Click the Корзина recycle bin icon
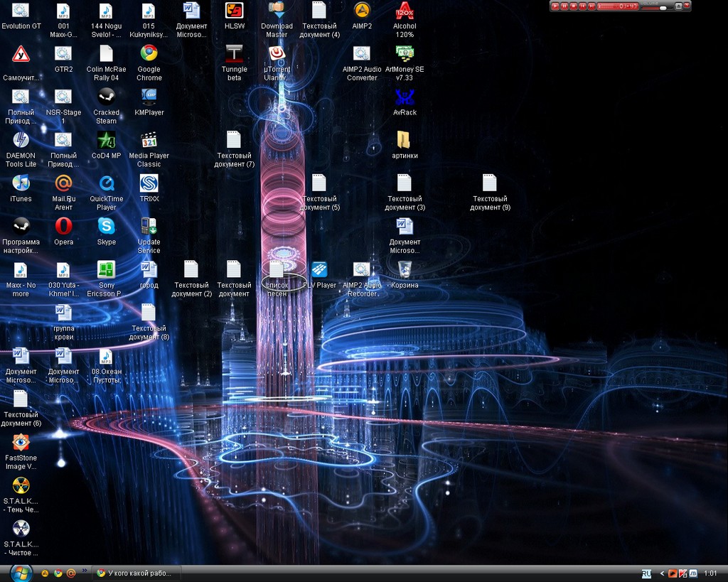Viewport: 728px width, 582px height. pyautogui.click(x=405, y=270)
